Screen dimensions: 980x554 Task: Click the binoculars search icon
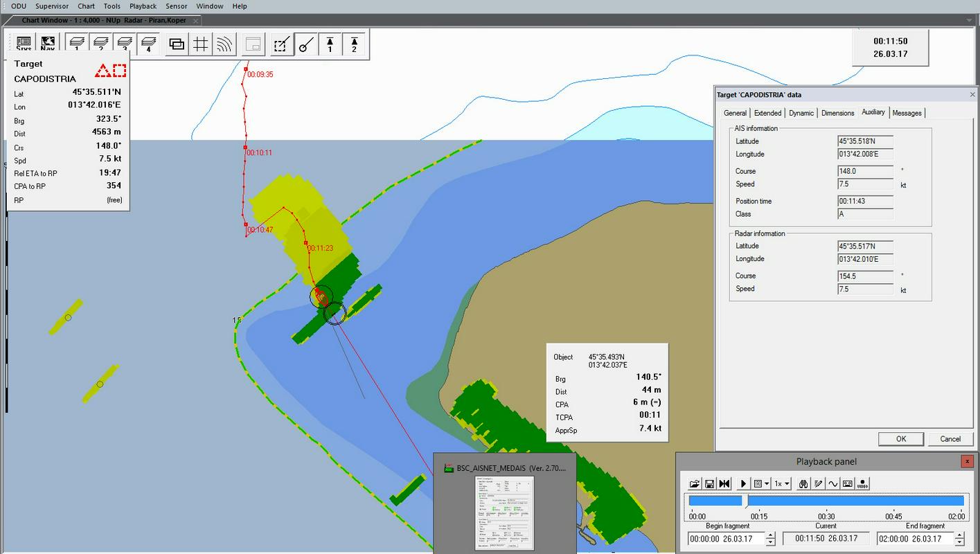coord(803,483)
